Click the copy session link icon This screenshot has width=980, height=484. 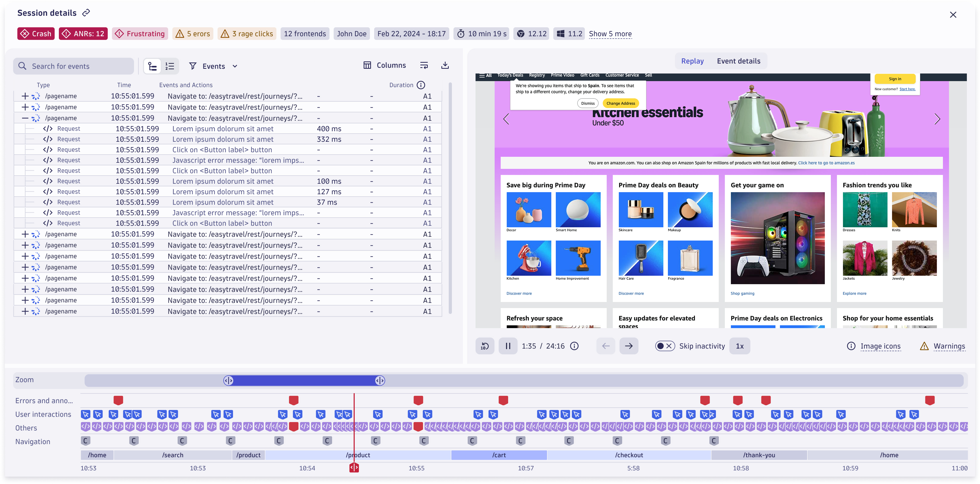[86, 13]
